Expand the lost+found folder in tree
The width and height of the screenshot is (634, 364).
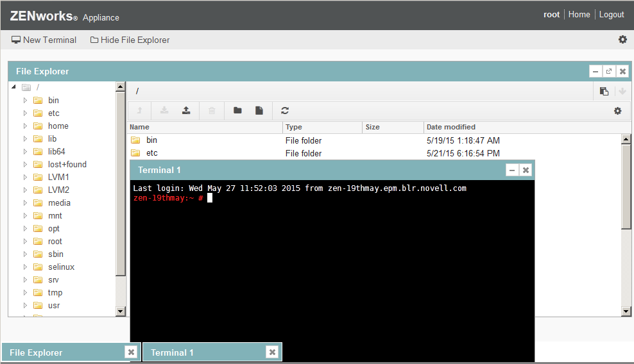click(25, 165)
